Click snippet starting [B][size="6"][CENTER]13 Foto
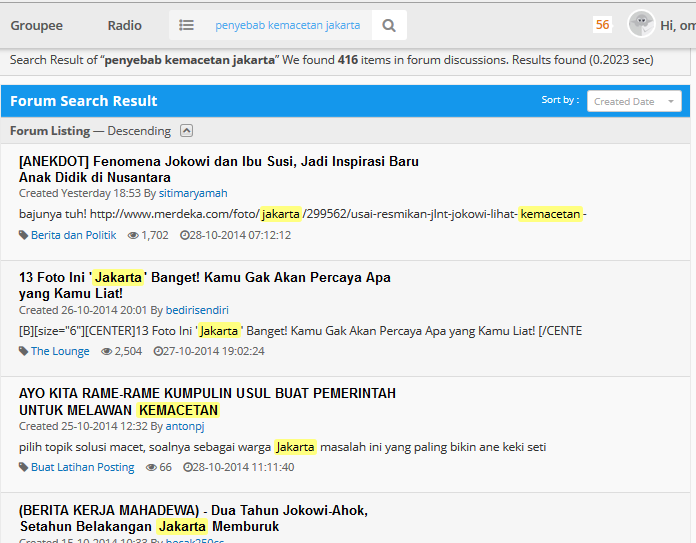This screenshot has height=543, width=696. click(301, 331)
